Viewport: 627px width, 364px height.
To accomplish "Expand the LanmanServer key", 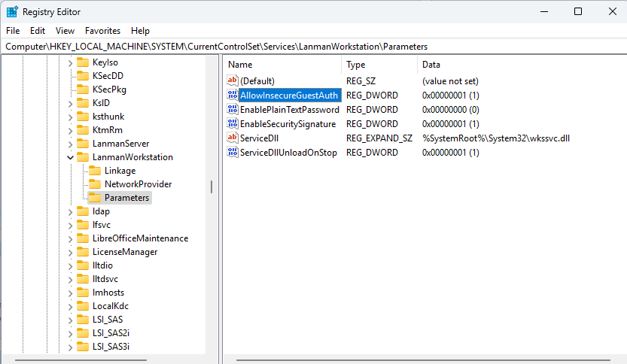I will [70, 144].
